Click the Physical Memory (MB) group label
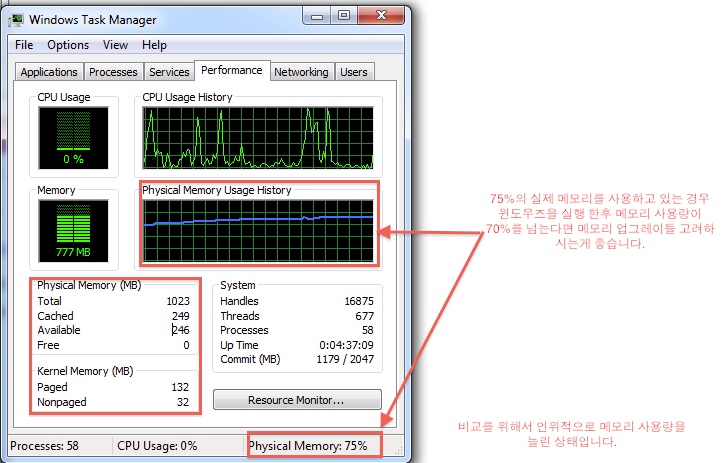The width and height of the screenshot is (727, 463). coord(89,285)
